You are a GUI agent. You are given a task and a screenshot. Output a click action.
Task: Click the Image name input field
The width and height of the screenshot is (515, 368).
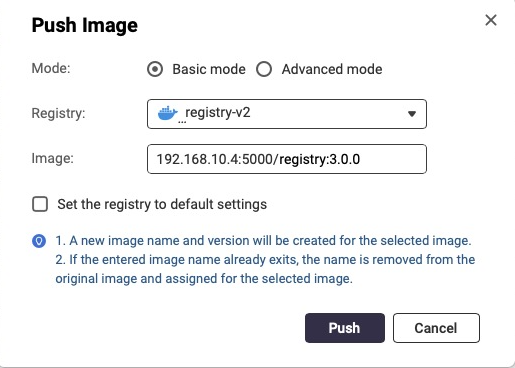tap(287, 159)
